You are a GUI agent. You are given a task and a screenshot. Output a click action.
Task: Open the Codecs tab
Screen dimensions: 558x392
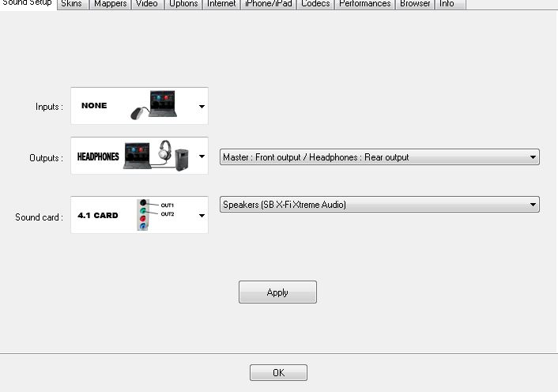tap(315, 4)
